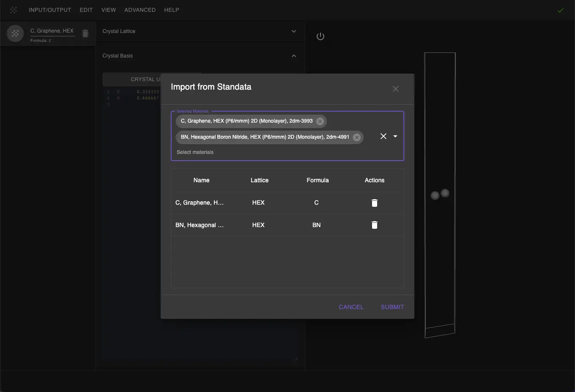Image resolution: width=575 pixels, height=392 pixels.
Task: Collapse the Crystal Basis section
Action: point(293,56)
